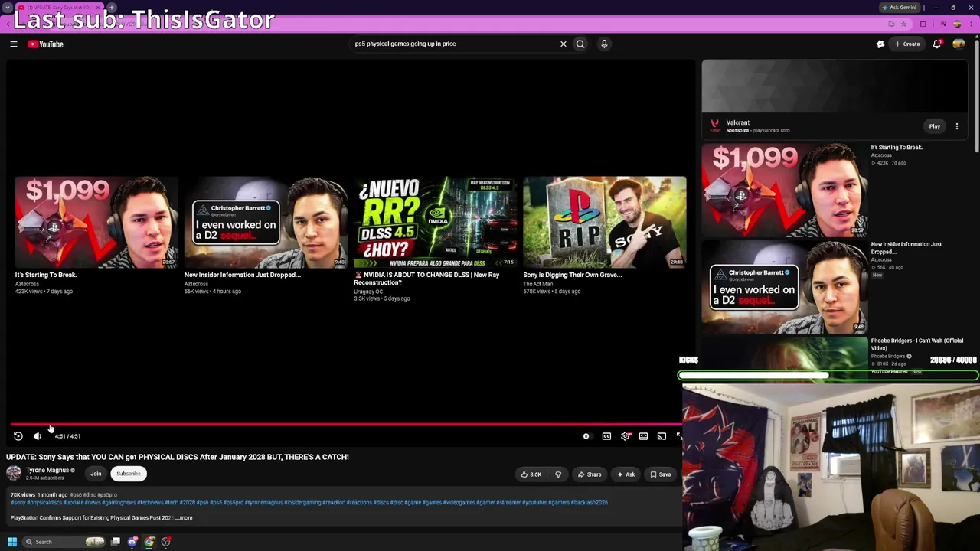This screenshot has height=551, width=980.
Task: Open the YouTube account avatar menu
Action: pos(959,44)
